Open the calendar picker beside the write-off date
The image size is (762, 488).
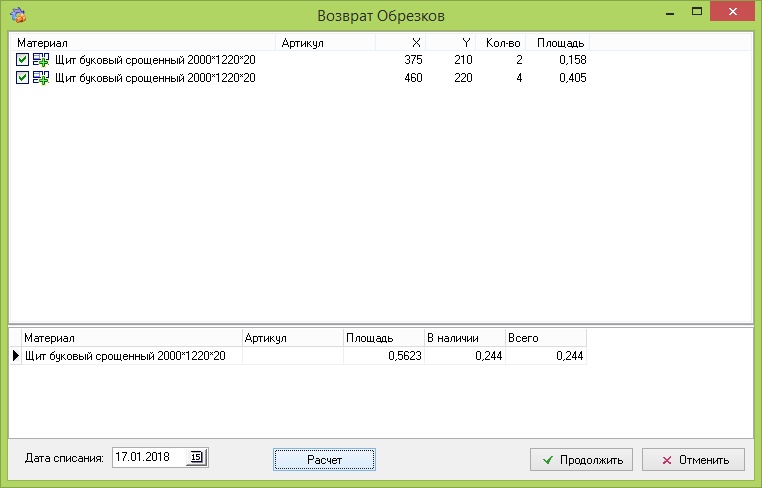[x=196, y=457]
